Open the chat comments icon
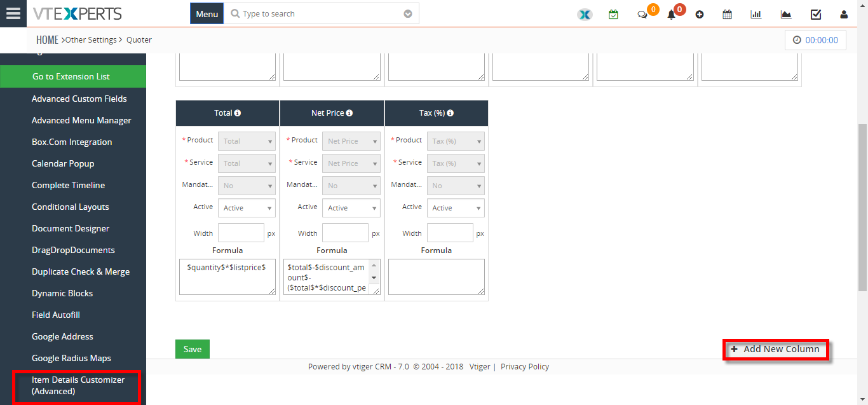This screenshot has height=405, width=868. (x=642, y=15)
